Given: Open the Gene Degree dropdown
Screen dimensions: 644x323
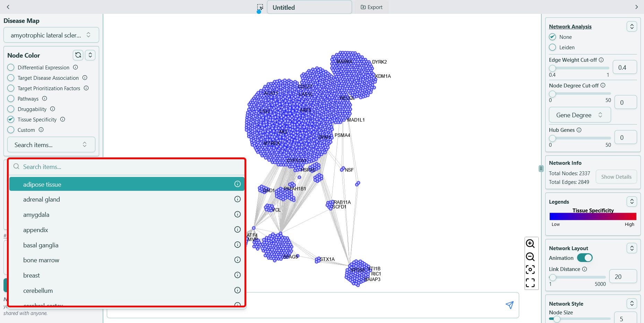Looking at the screenshot, I should (579, 115).
